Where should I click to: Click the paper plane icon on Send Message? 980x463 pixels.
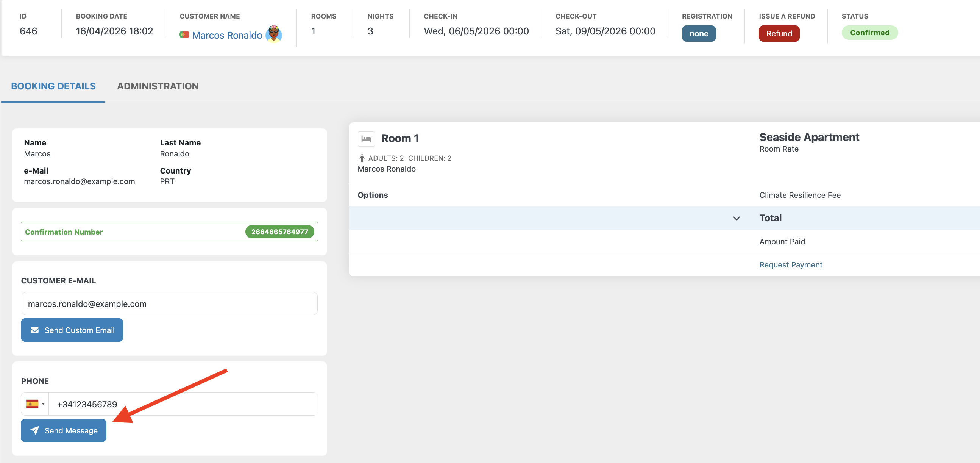pos(34,430)
